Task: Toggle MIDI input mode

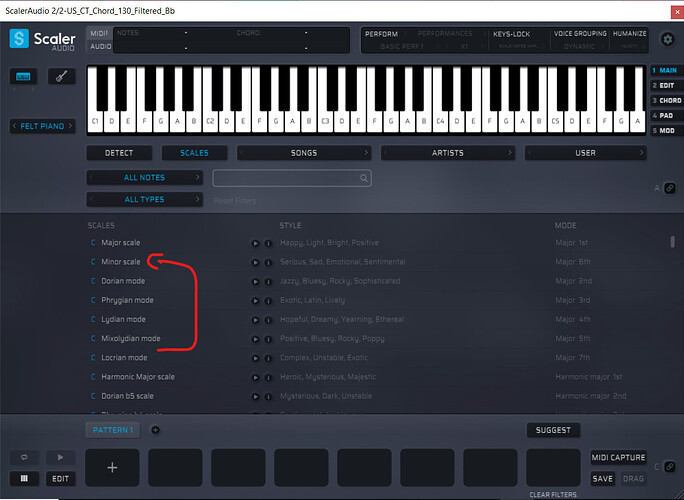Action: [99, 34]
